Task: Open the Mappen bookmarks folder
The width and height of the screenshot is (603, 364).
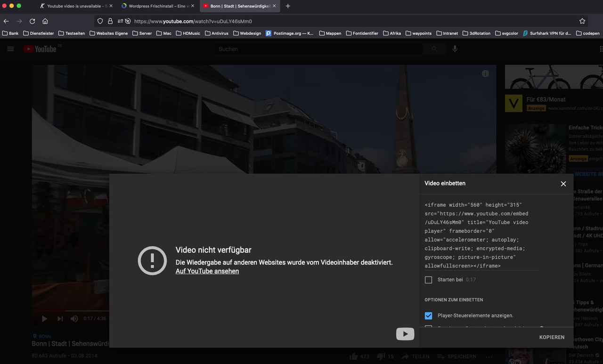Action: coord(330,33)
